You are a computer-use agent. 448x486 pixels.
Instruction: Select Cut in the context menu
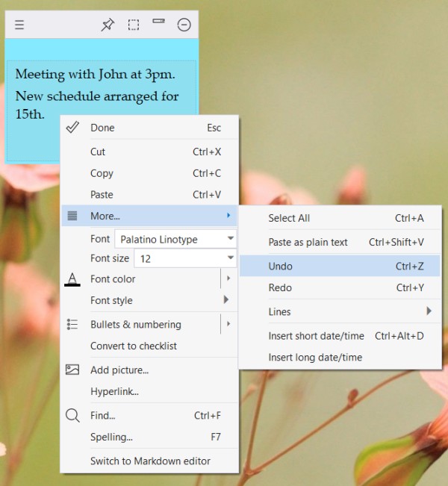[149, 152]
